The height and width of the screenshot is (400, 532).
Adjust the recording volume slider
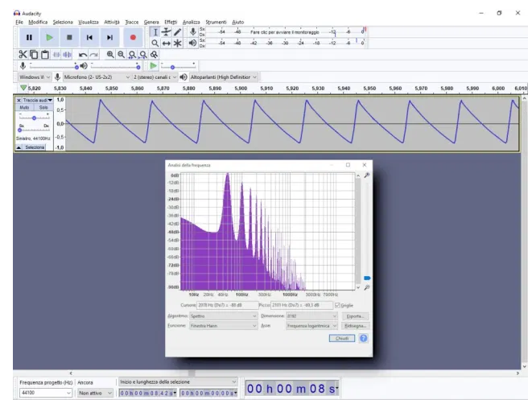pyautogui.click(x=54, y=66)
